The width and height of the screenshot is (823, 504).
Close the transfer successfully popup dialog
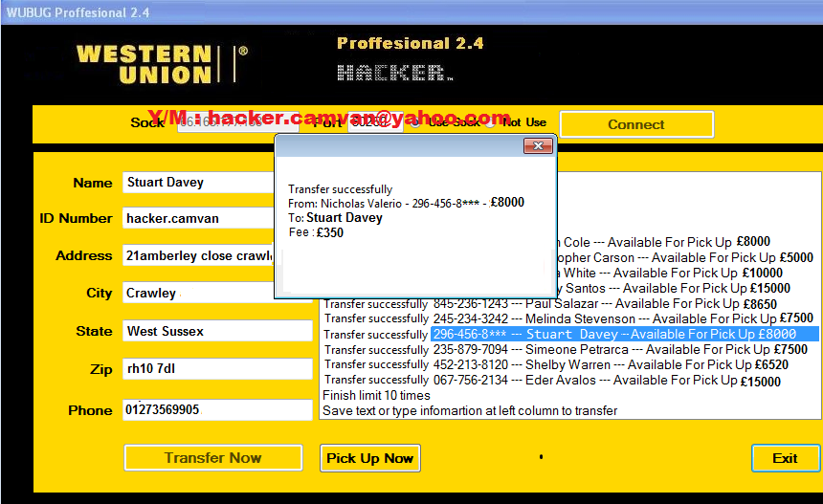click(538, 145)
